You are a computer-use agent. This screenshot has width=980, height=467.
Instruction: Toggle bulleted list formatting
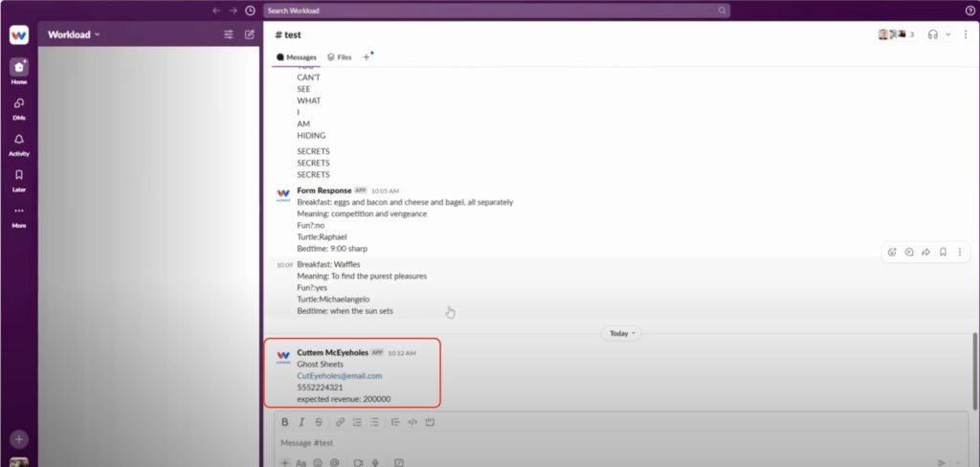(x=374, y=422)
